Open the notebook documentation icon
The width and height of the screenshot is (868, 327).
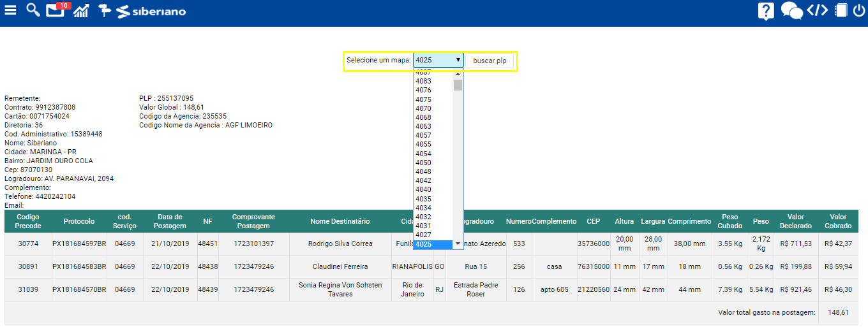pyautogui.click(x=841, y=10)
